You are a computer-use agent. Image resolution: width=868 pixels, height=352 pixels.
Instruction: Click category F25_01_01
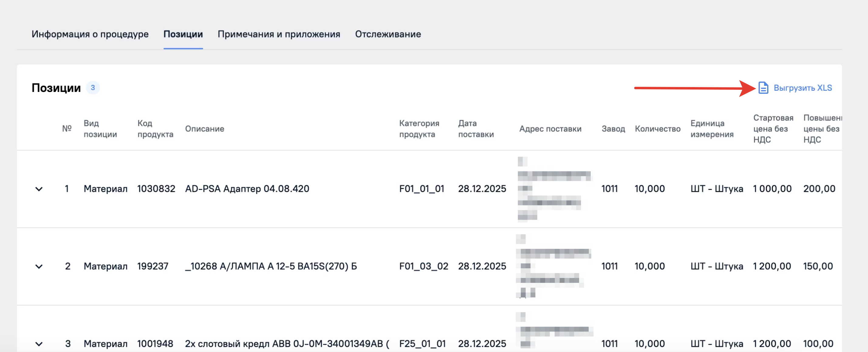pos(422,344)
